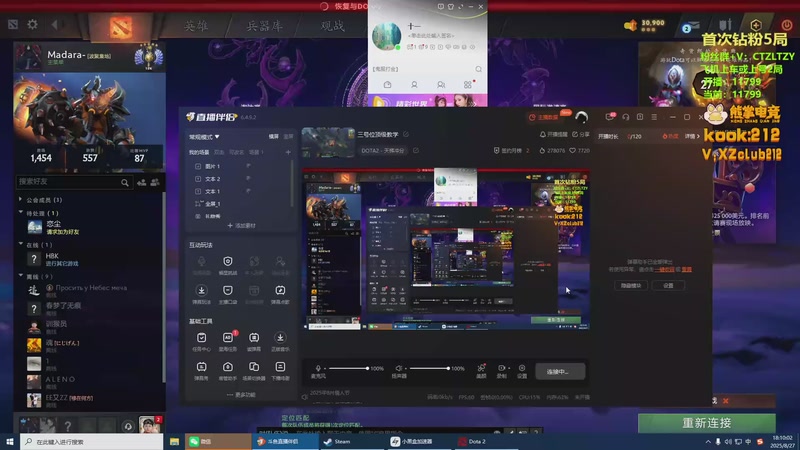Adjust the microphone volume slider
Screen dimensions: 800x450
coord(348,368)
